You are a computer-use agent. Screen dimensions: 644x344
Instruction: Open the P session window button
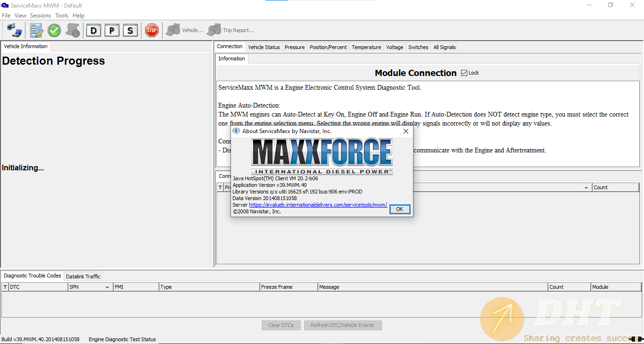point(112,30)
